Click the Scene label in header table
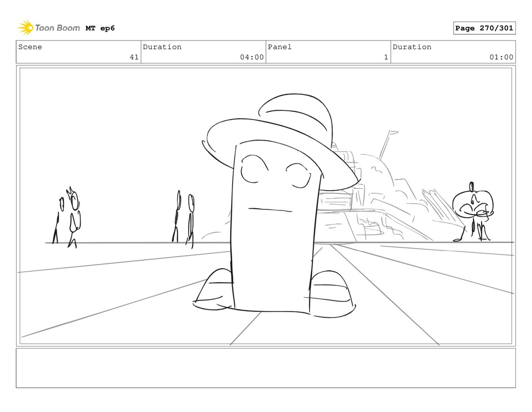 (30, 47)
